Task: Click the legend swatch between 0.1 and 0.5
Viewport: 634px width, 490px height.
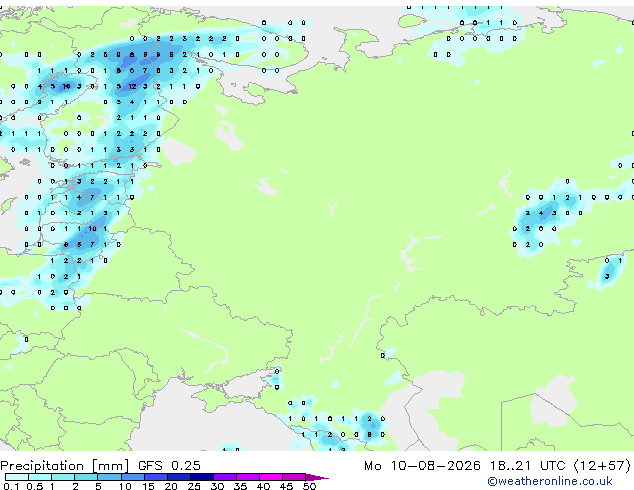Action: 17,477
